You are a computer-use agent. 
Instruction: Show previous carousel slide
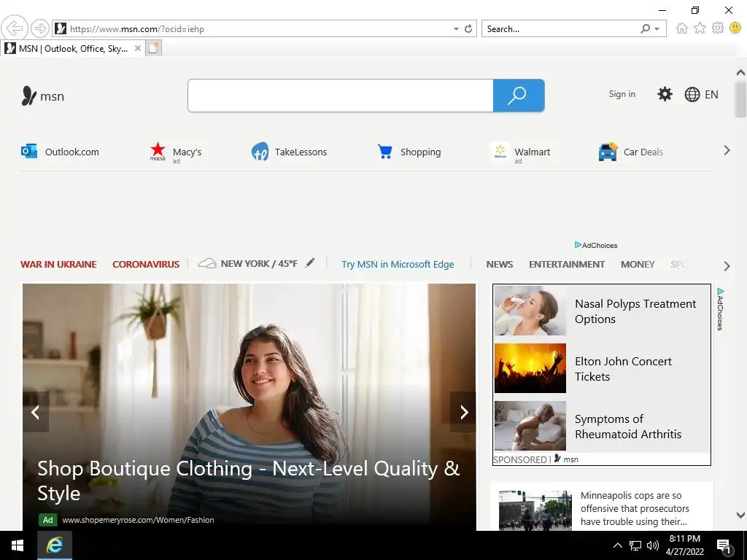click(x=36, y=412)
